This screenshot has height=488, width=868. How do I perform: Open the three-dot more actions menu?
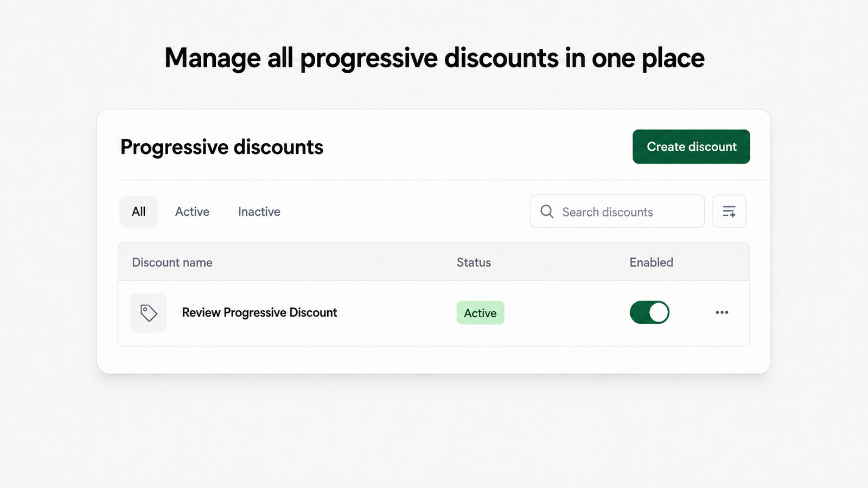coord(722,312)
